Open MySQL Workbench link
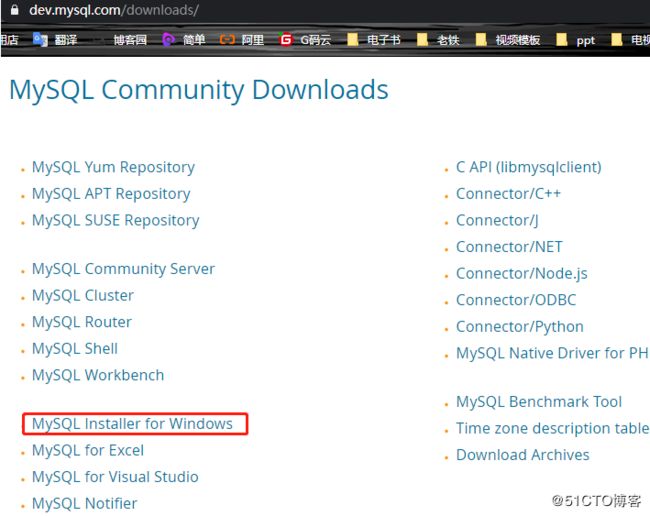Screen dimensions: 650x516 point(98,375)
